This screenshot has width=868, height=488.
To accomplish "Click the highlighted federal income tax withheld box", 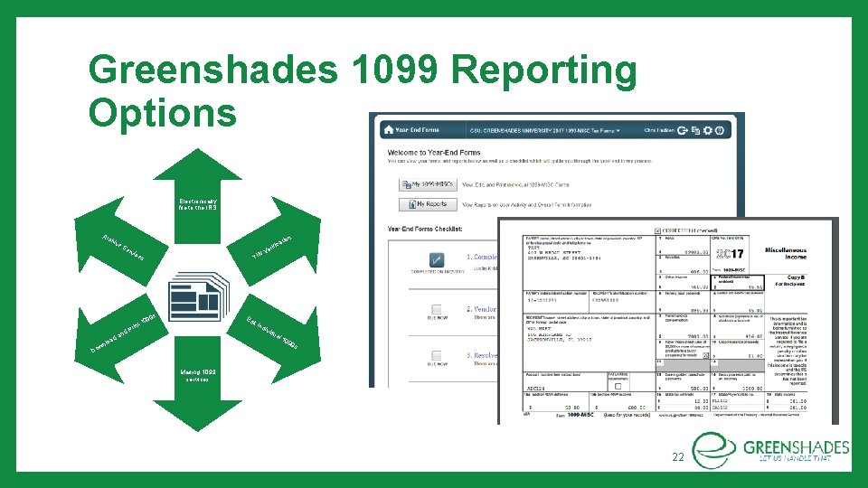I will (738, 282).
